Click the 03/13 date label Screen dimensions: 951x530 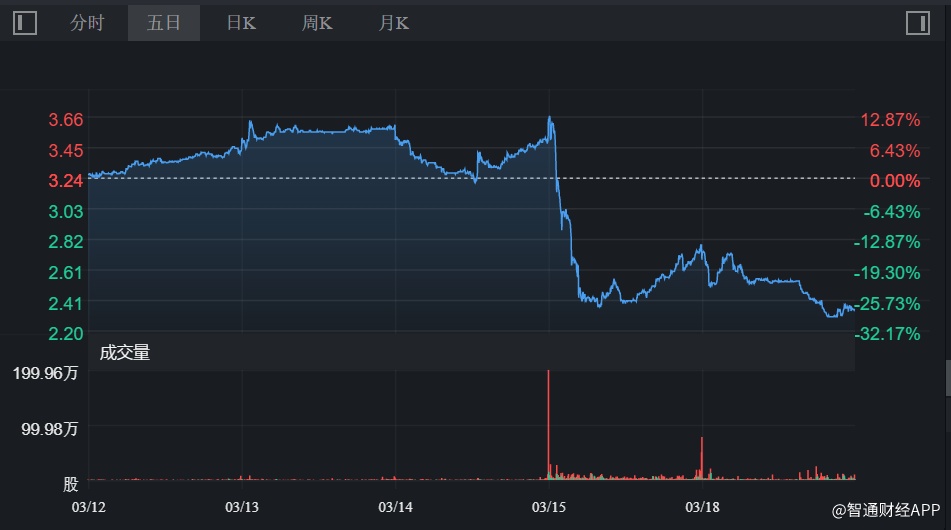[242, 507]
